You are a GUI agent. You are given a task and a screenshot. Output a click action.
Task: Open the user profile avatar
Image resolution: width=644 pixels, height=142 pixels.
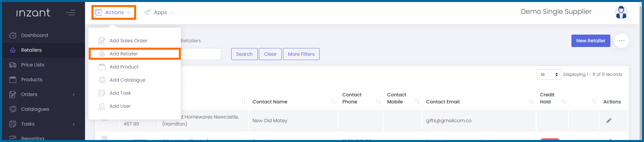(x=621, y=12)
